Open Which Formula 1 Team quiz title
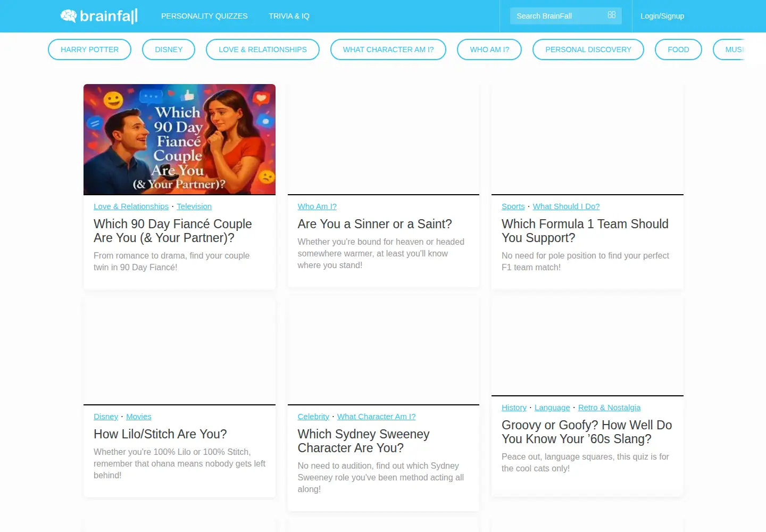 [585, 231]
